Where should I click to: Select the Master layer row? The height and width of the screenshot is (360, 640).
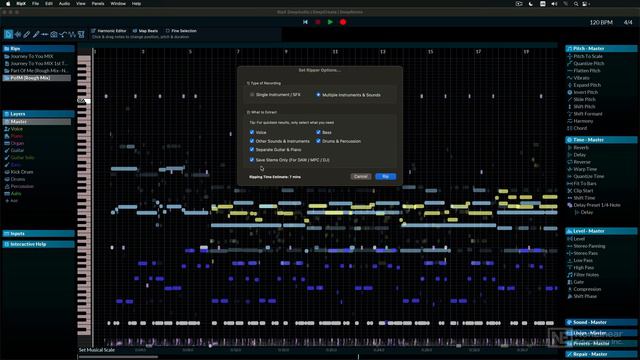click(x=37, y=122)
